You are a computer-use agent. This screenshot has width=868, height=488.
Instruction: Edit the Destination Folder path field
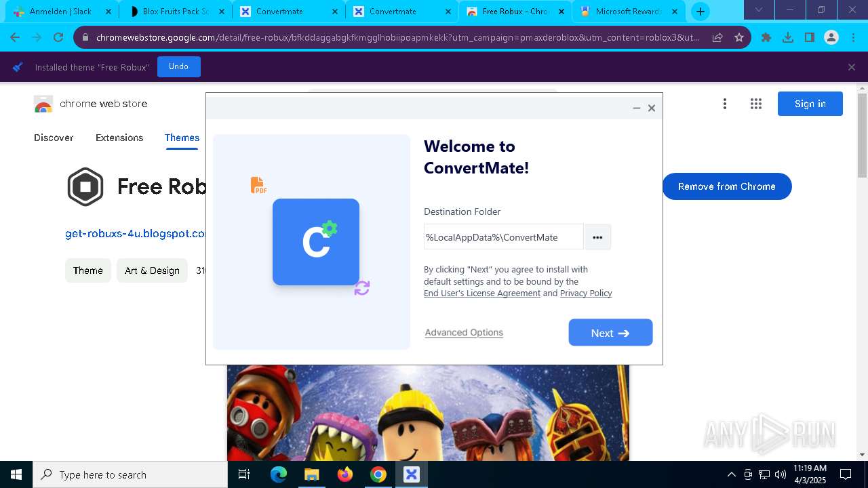point(503,237)
